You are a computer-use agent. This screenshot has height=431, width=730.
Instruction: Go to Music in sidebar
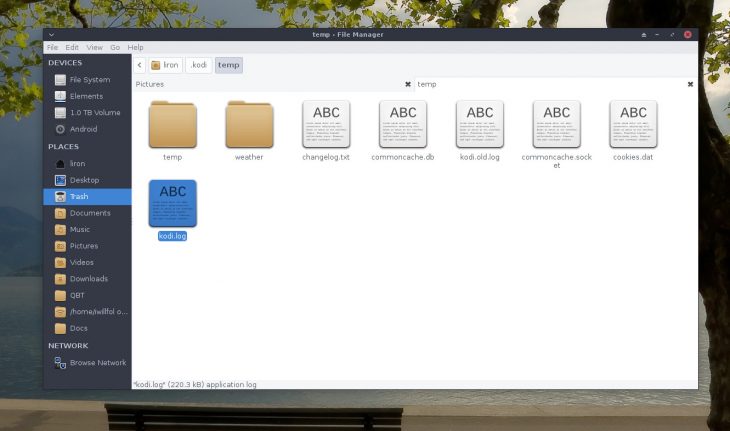click(88, 229)
